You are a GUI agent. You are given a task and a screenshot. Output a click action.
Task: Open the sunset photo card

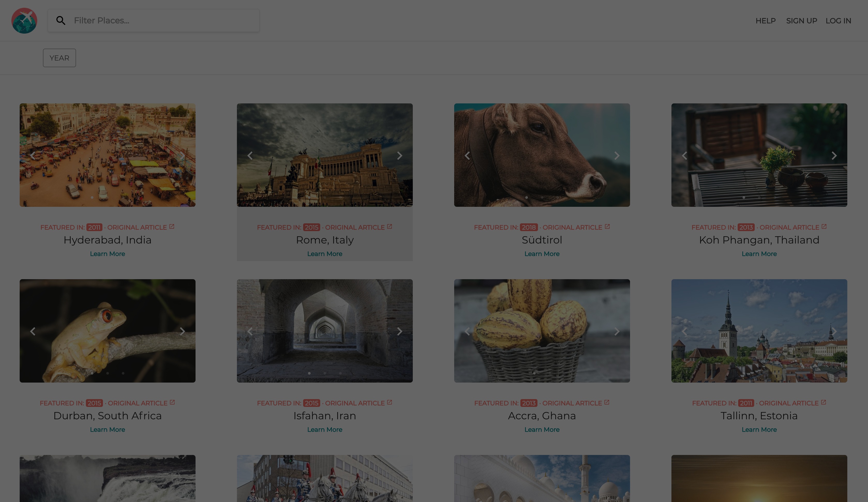pos(759,478)
